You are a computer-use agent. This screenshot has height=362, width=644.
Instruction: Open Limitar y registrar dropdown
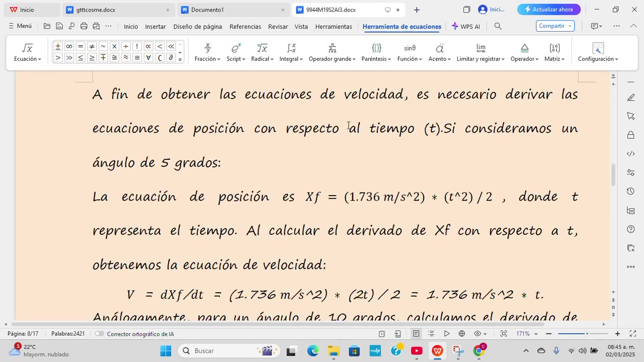point(480,52)
